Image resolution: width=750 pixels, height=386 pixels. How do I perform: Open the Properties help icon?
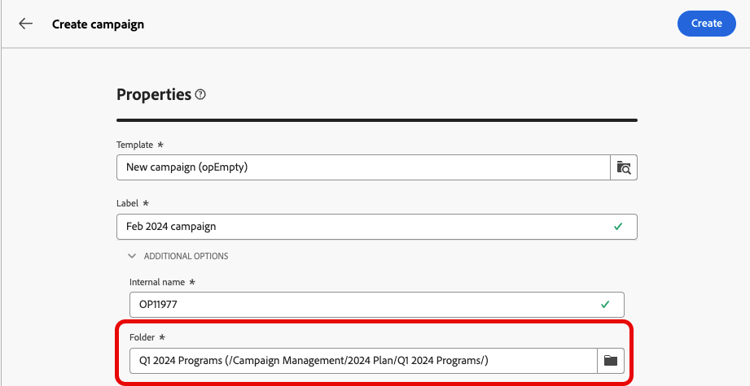coord(200,94)
